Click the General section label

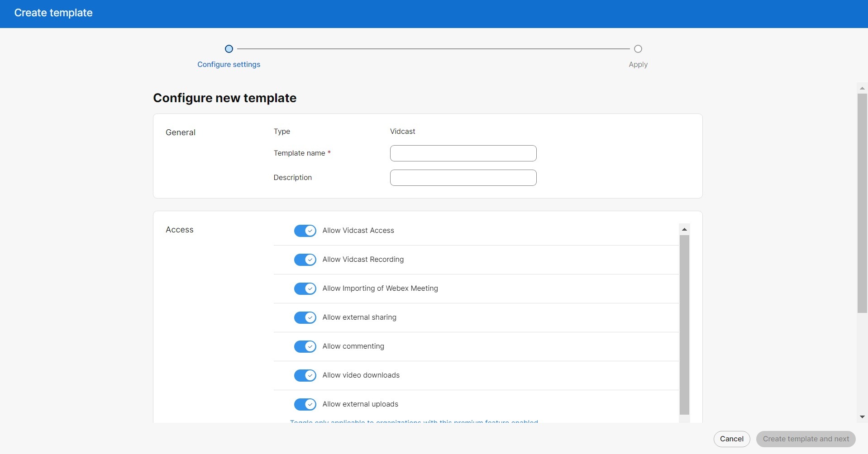click(180, 132)
